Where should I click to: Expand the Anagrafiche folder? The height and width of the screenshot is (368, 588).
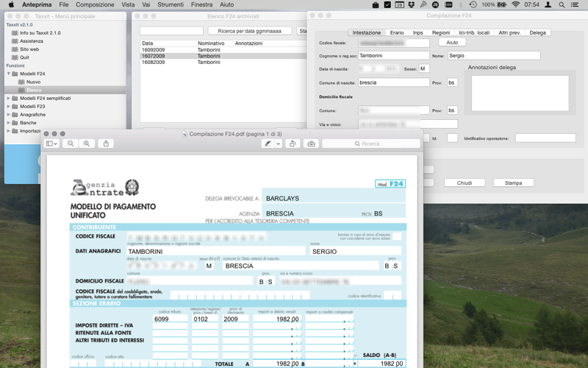(x=9, y=115)
